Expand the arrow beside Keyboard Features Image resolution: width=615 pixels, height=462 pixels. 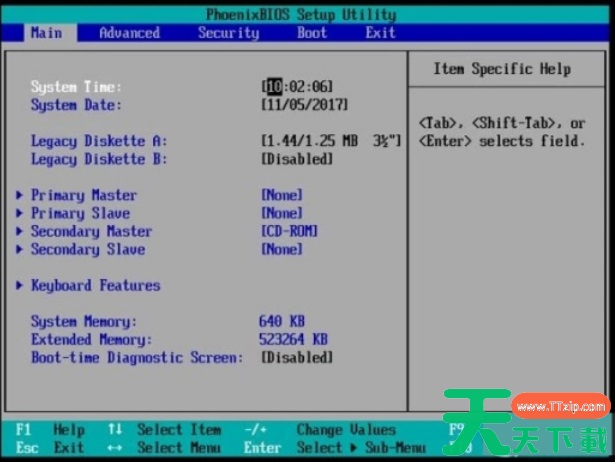[x=19, y=285]
